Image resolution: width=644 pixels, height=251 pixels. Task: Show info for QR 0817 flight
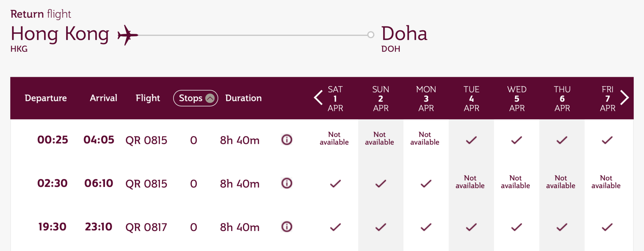pyautogui.click(x=287, y=227)
